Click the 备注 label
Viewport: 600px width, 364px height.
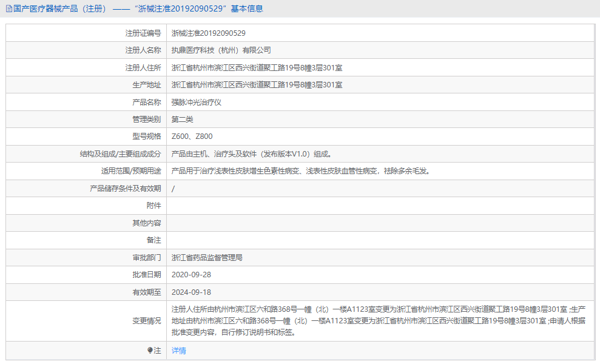[x=154, y=240]
